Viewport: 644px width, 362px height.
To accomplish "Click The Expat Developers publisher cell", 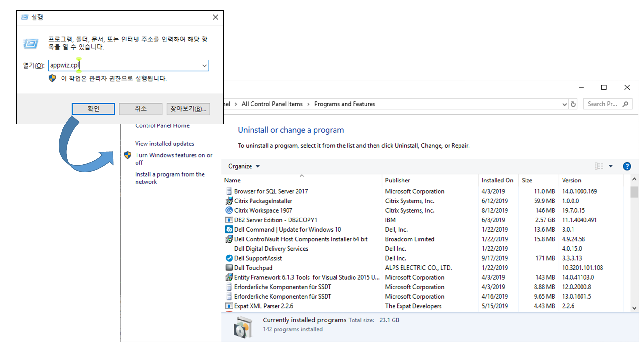I will 413,306.
